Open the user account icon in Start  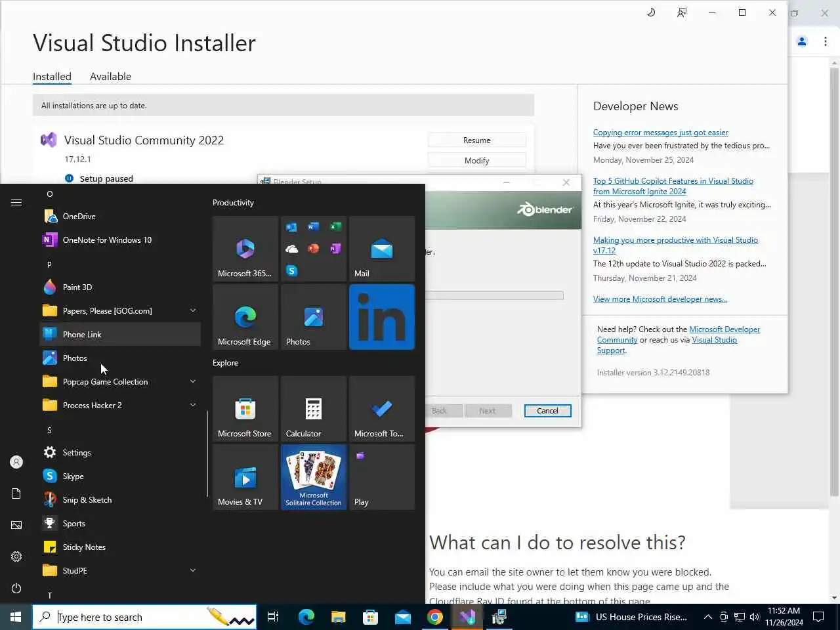(16, 462)
